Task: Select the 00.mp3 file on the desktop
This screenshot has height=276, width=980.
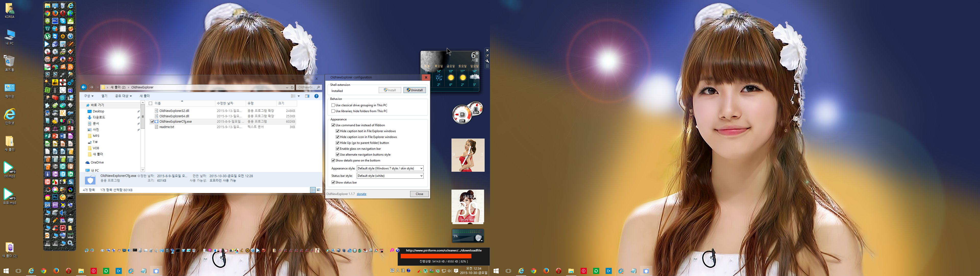Action: 9,170
